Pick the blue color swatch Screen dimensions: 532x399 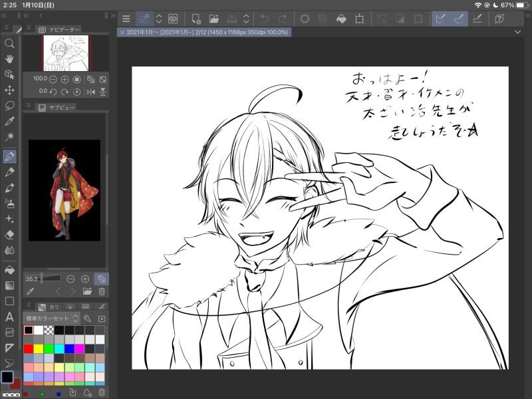coord(69,348)
